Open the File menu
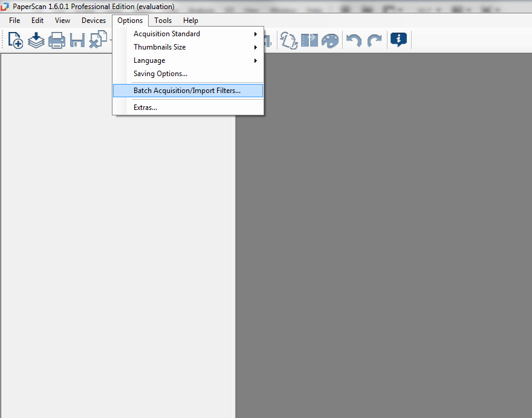The width and height of the screenshot is (532, 418). [x=15, y=21]
